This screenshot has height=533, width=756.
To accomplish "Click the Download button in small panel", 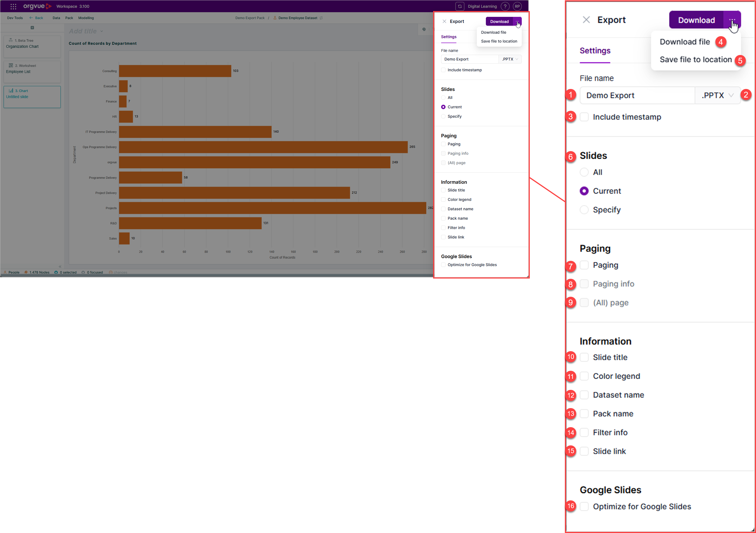I will click(x=499, y=21).
